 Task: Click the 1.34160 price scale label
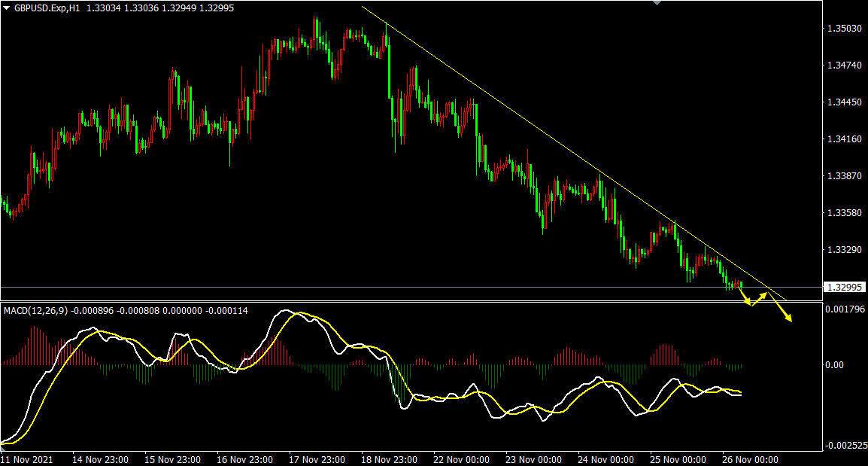pyautogui.click(x=843, y=139)
